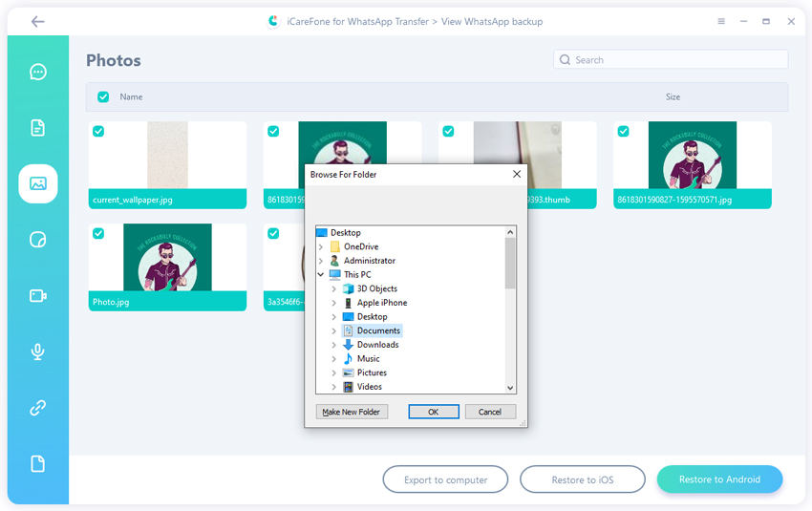Viewport: 812px width, 511px height.
Task: Select the Documents folder in tree
Action: (x=378, y=330)
